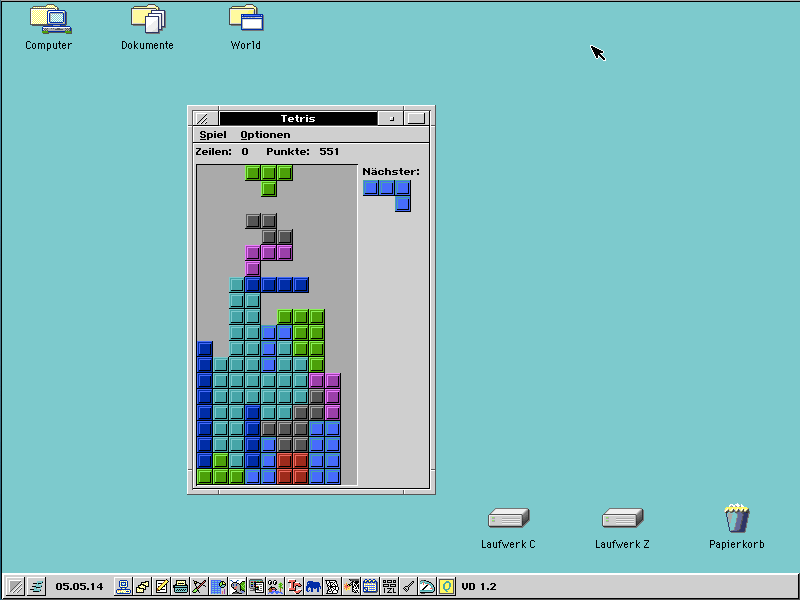
Task: Select the scissors tool on the taskbar
Action: point(199,587)
